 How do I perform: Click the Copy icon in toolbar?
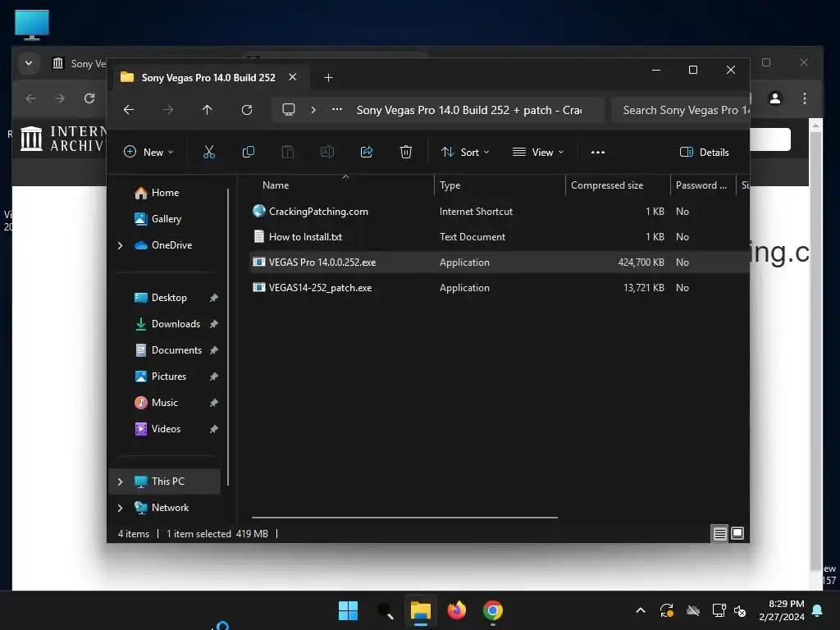click(x=248, y=152)
